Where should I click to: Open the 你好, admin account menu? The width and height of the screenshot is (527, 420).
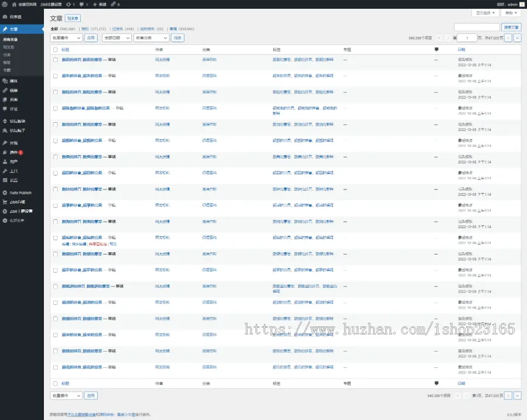[x=511, y=4]
